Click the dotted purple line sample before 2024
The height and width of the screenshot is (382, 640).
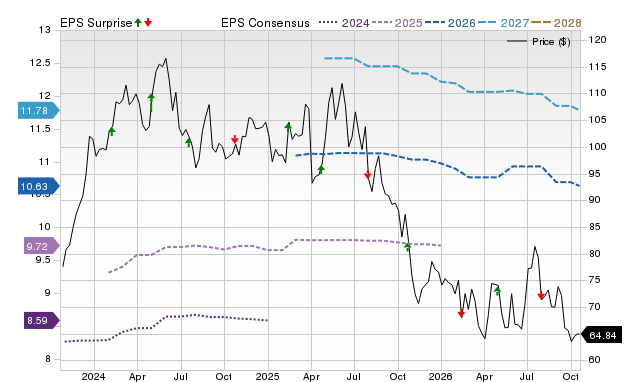[329, 23]
